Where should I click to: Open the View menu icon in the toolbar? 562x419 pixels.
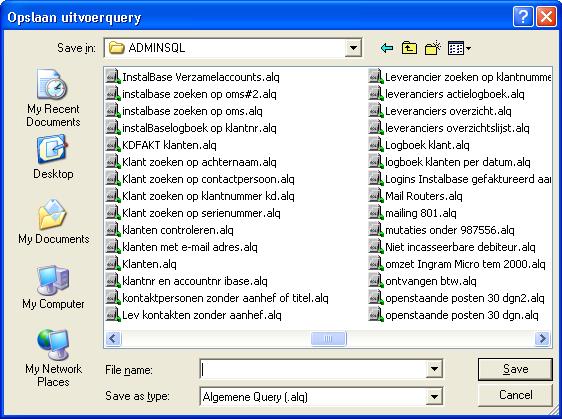459,48
